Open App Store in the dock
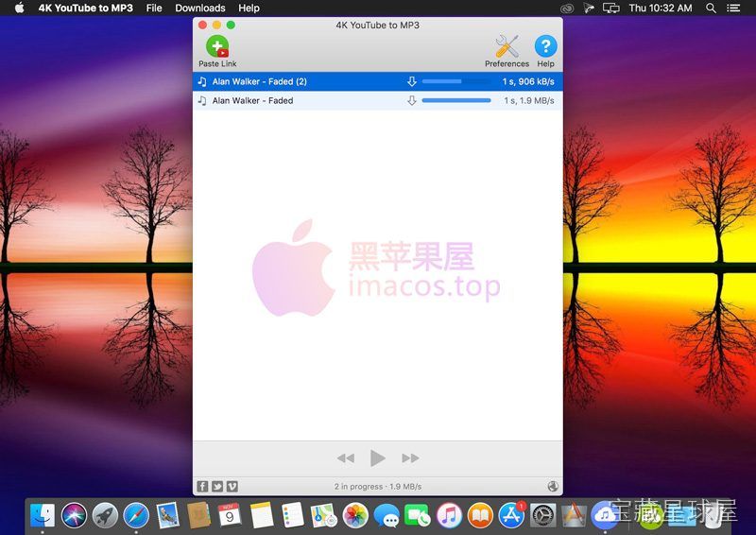The image size is (756, 535). (511, 515)
